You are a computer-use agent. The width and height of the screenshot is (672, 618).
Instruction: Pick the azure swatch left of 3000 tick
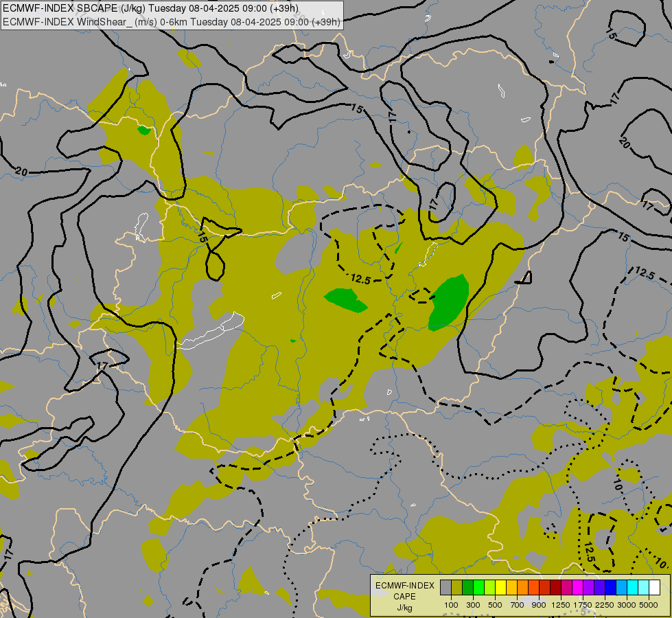tap(621, 587)
